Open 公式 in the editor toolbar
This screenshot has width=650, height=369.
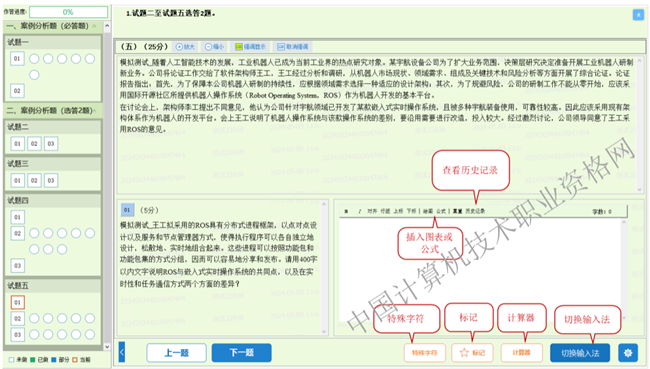tap(441, 211)
